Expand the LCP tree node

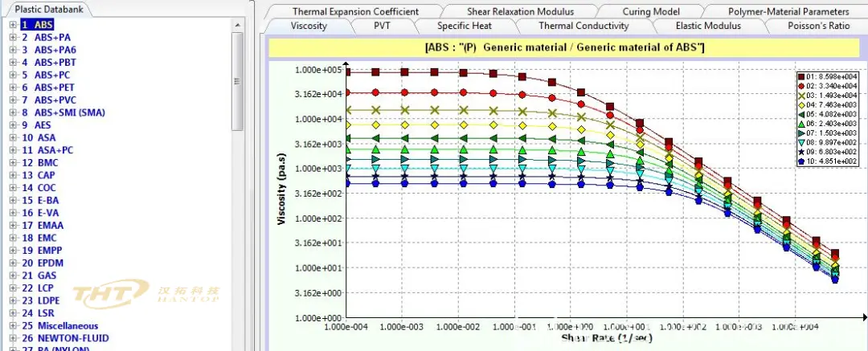pos(14,288)
